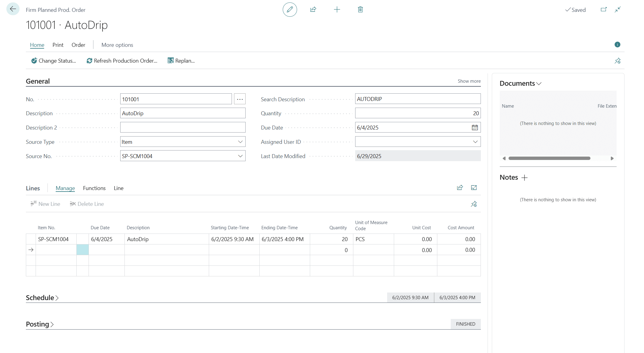
Task: Open the Assigned User ID dropdown
Action: pyautogui.click(x=475, y=142)
